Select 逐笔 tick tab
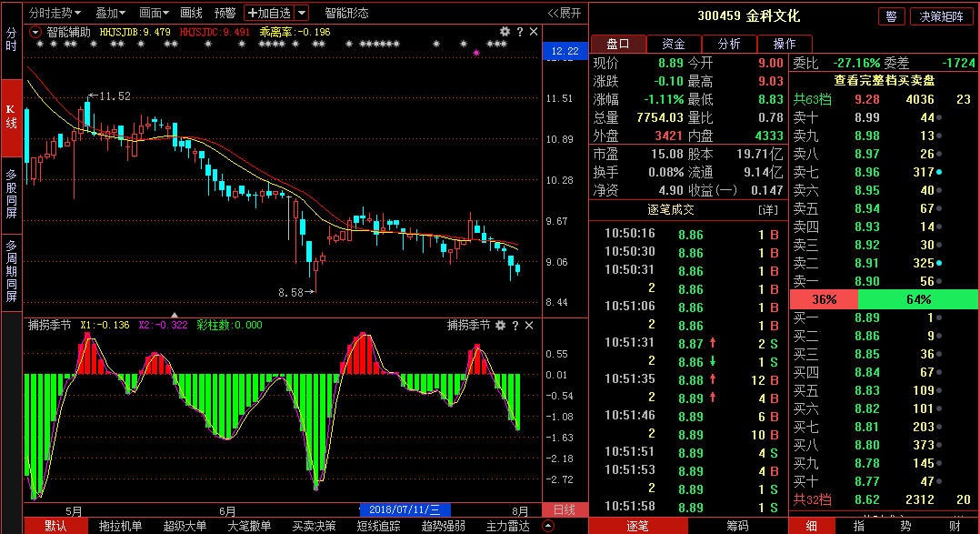The height and width of the screenshot is (534, 980). pyautogui.click(x=637, y=526)
